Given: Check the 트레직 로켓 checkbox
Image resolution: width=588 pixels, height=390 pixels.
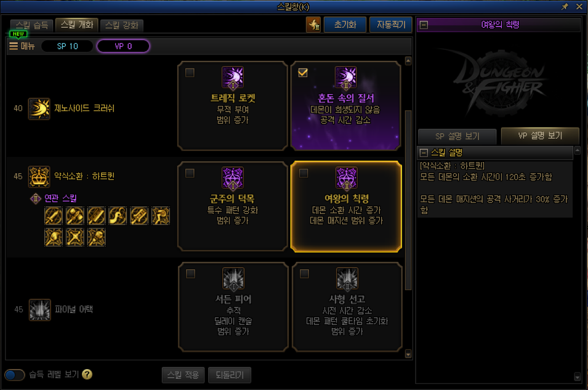Looking at the screenshot, I should (190, 73).
